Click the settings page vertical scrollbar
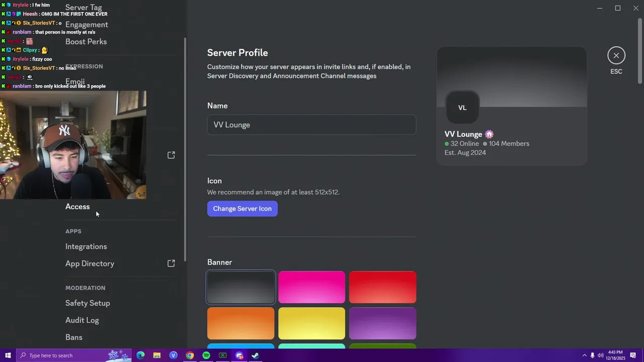Screen dimensions: 644x362 640,50
